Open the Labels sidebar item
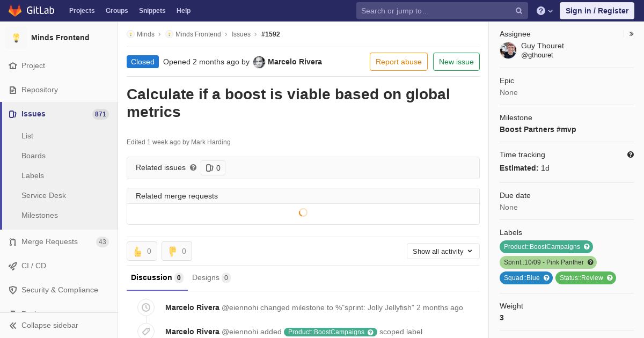Image resolution: width=644 pixels, height=338 pixels. click(x=33, y=175)
